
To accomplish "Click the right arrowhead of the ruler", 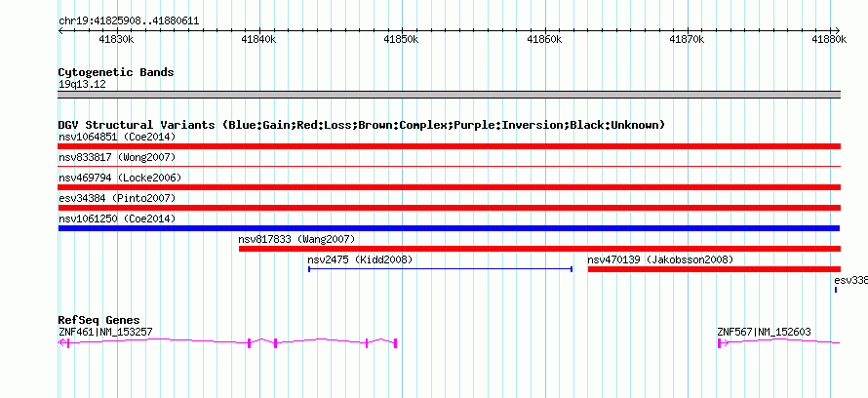I will [x=838, y=30].
